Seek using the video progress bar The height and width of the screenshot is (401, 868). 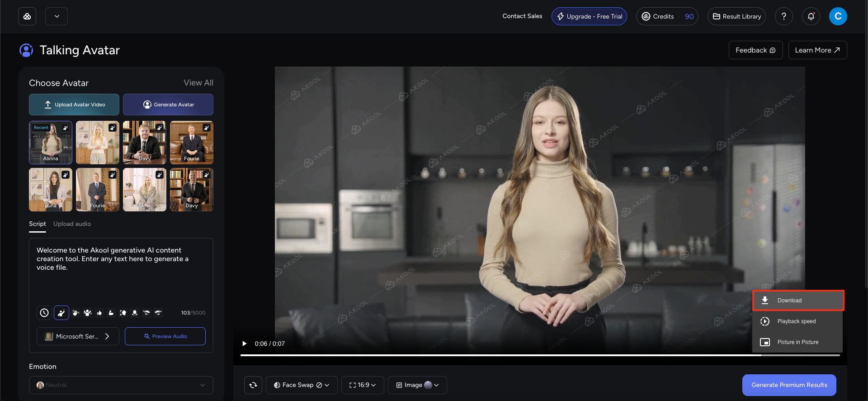[x=540, y=355]
